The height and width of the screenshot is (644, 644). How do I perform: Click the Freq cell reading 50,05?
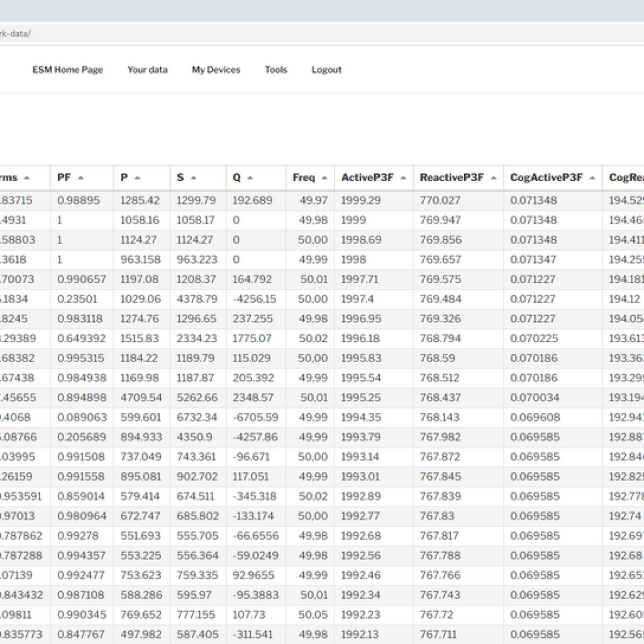pos(313,615)
